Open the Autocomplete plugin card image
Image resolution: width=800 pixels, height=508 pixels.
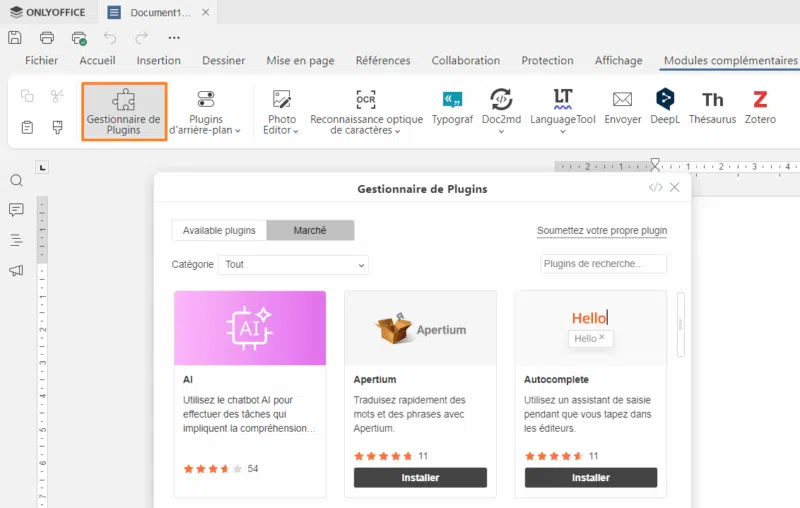coord(591,328)
